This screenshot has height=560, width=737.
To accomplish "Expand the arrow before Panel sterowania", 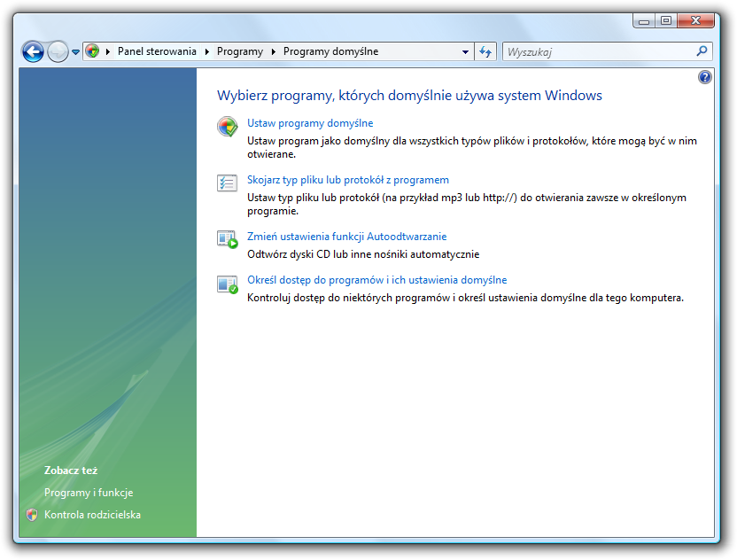I will tap(108, 51).
